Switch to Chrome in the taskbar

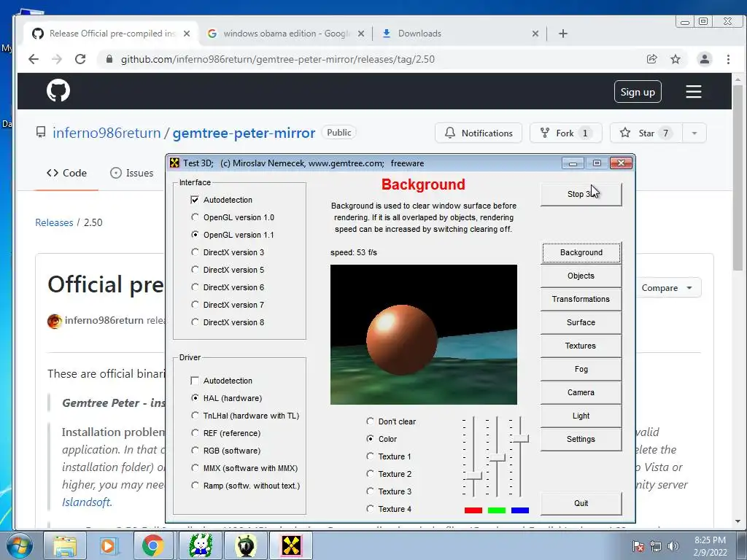pyautogui.click(x=152, y=545)
